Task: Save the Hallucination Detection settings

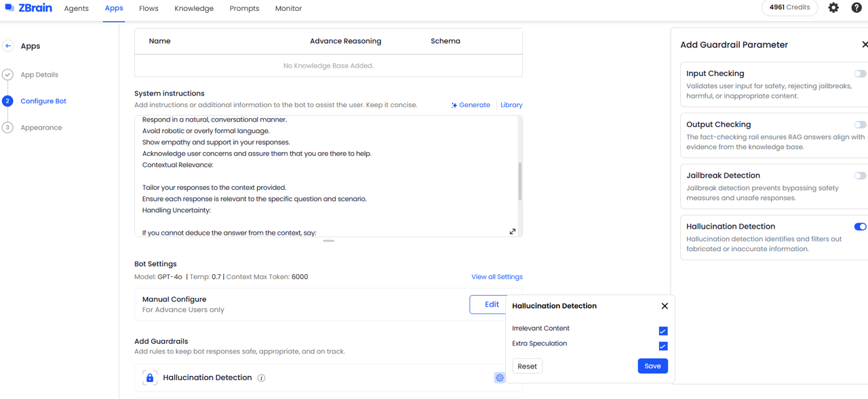Action: coord(652,366)
